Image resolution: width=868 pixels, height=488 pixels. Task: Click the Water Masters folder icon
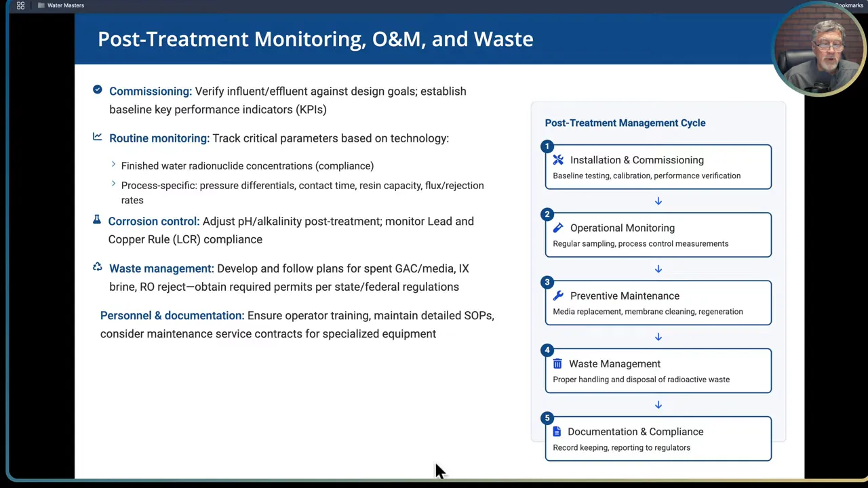pyautogui.click(x=41, y=5)
